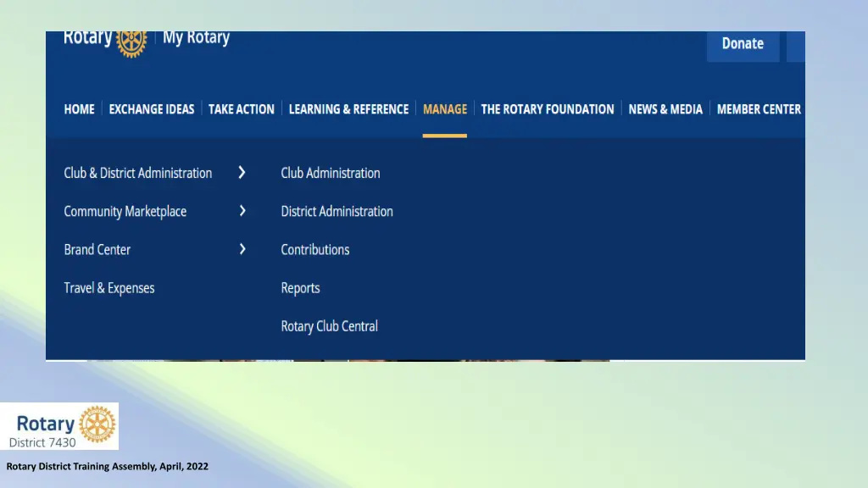Select Community Marketplace menu entry

pyautogui.click(x=125, y=211)
